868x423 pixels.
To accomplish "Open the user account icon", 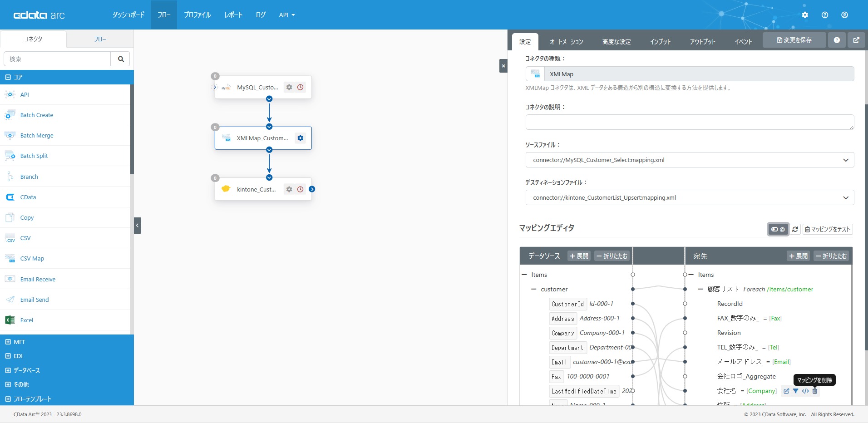I will pyautogui.click(x=844, y=15).
